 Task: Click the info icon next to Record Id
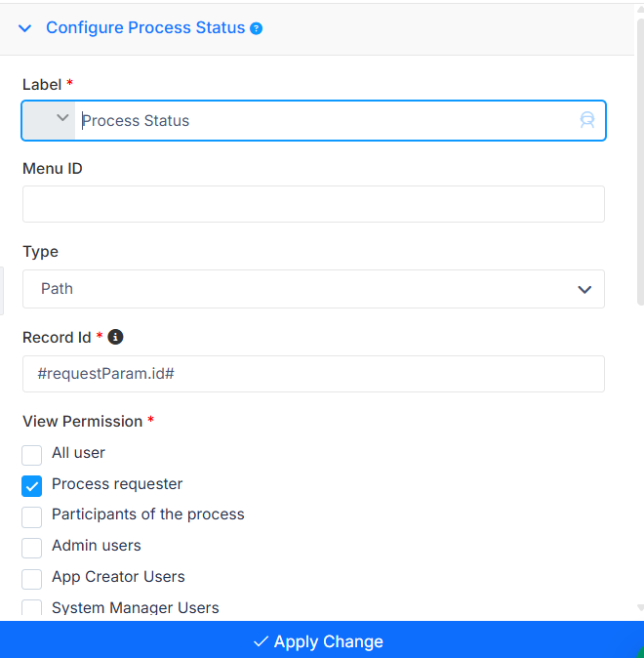(x=115, y=337)
